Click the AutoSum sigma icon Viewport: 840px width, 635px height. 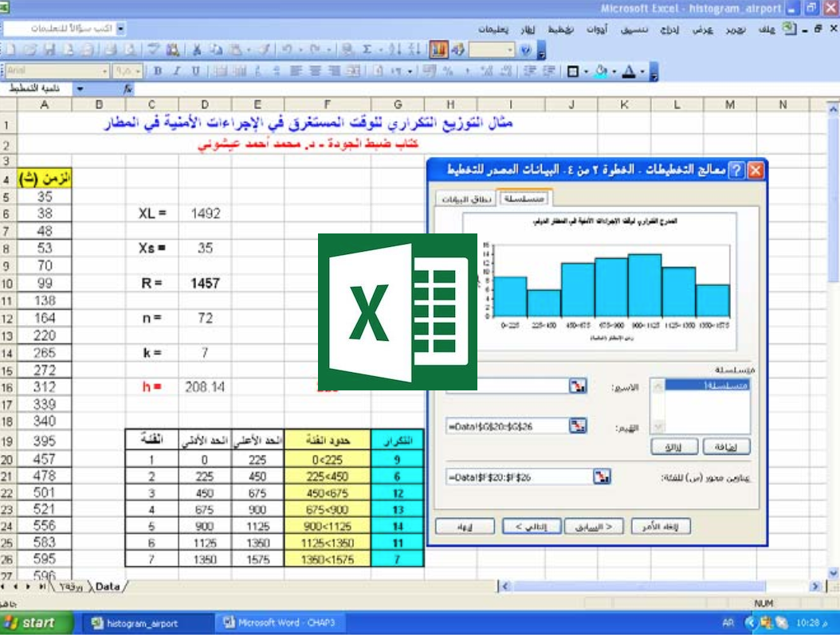pos(367,49)
